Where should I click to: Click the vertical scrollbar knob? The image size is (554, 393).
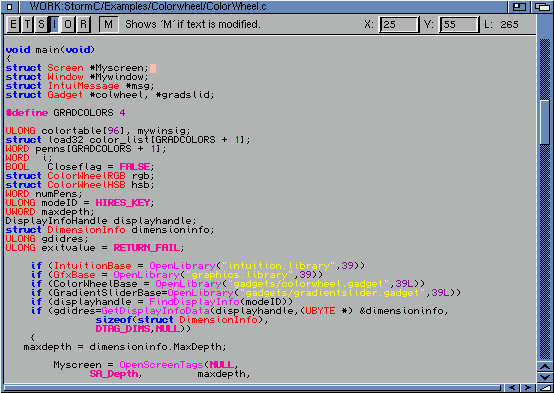click(545, 122)
